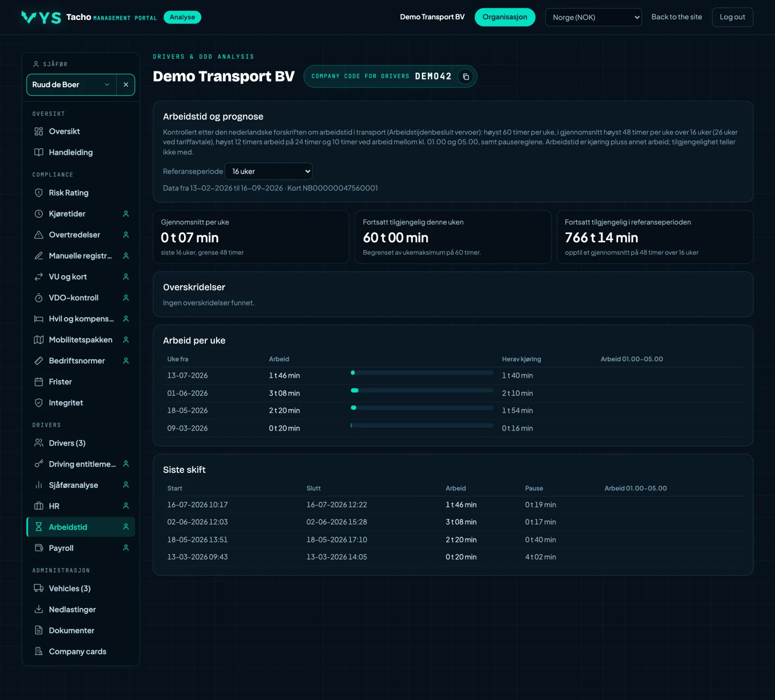Open the Nedlastinger download icon
The image size is (775, 700).
click(x=39, y=609)
